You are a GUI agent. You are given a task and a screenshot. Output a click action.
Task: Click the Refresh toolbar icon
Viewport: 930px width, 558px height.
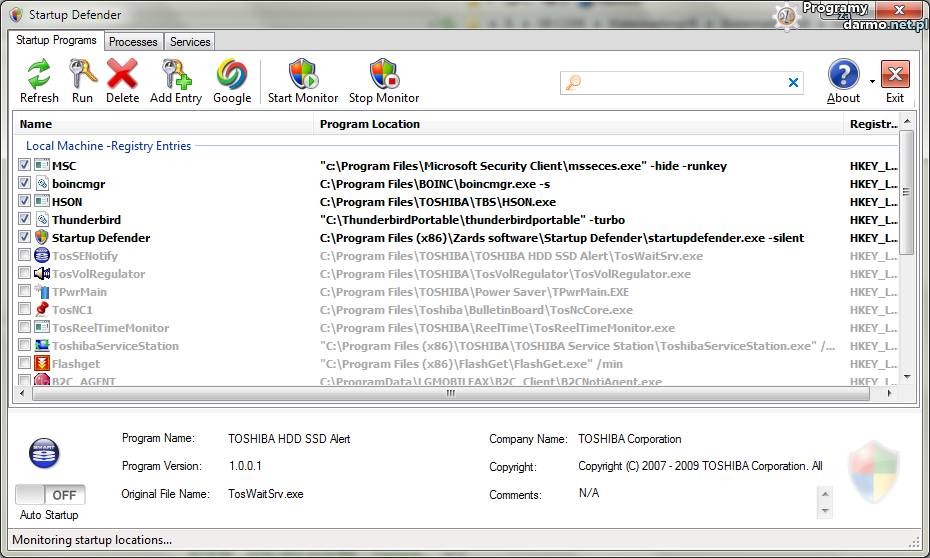39,75
